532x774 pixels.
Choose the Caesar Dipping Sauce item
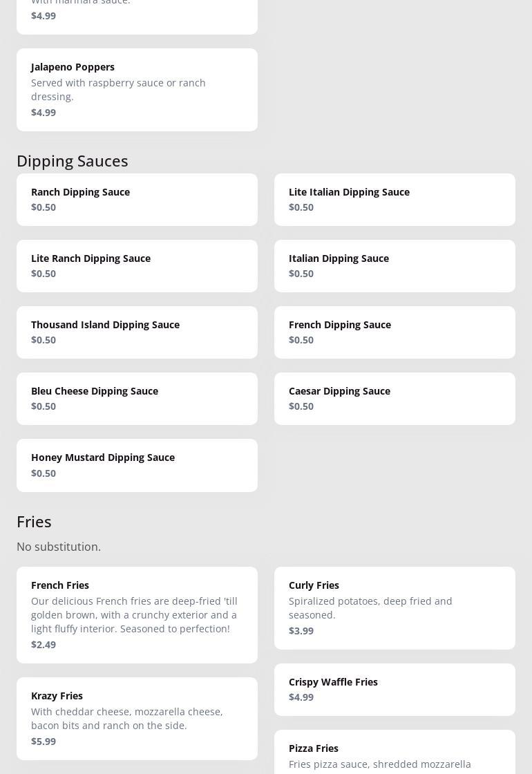(x=395, y=398)
